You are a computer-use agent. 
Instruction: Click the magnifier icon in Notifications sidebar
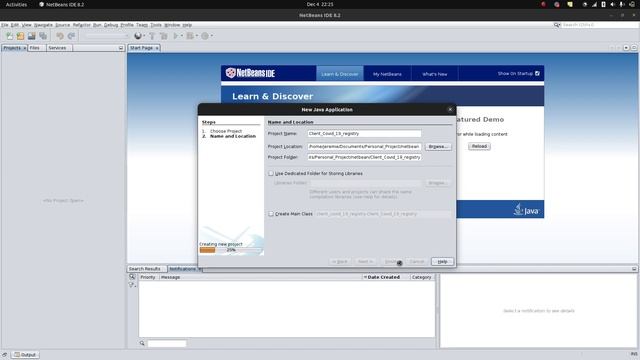(132, 277)
